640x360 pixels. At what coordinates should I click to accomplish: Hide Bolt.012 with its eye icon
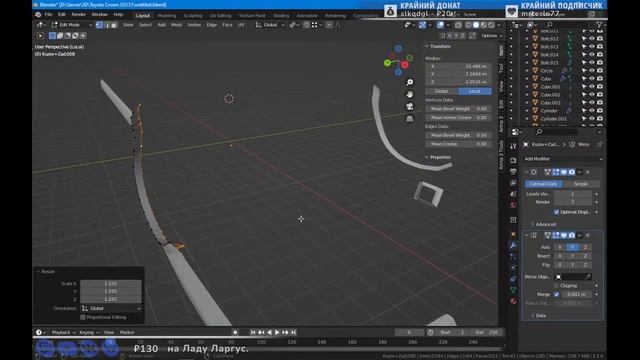coord(591,39)
